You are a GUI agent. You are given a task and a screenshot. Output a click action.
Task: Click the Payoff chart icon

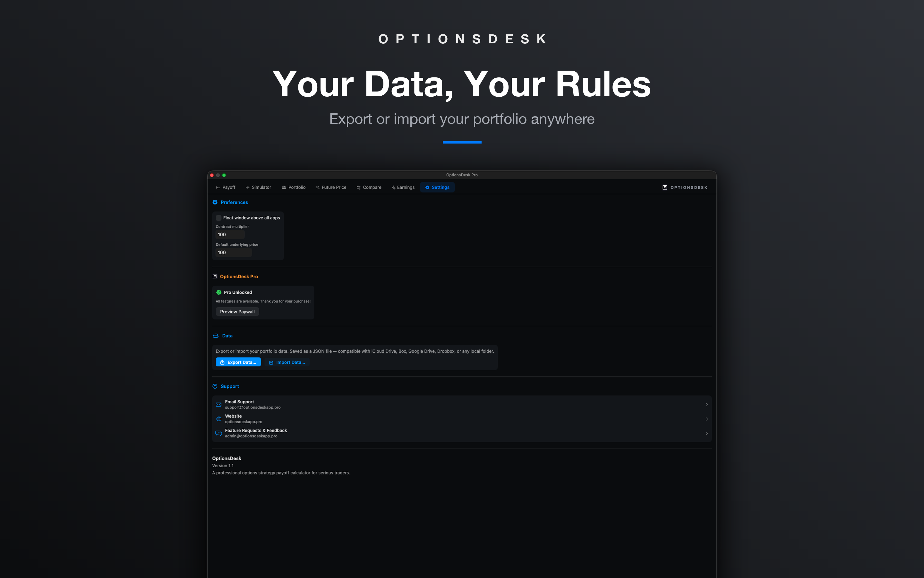pos(218,188)
